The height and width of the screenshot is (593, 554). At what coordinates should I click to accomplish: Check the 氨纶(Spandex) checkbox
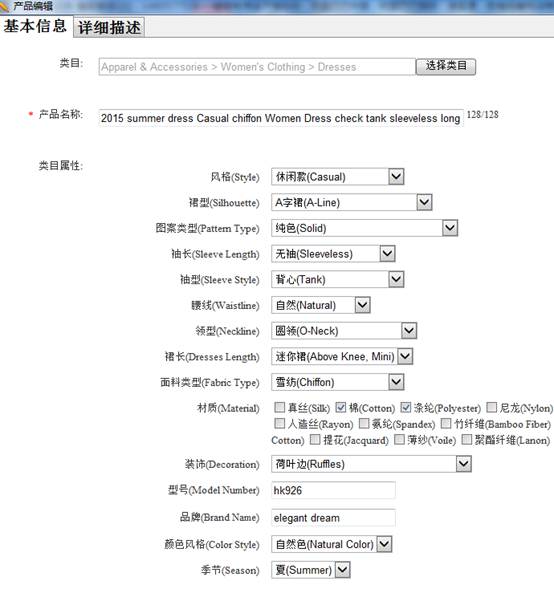pos(364,423)
